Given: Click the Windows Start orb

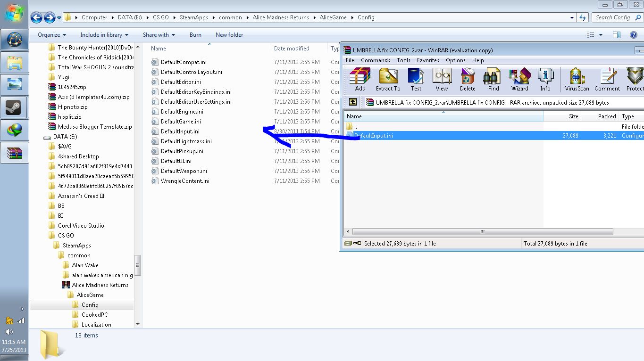Looking at the screenshot, I should coord(14,14).
